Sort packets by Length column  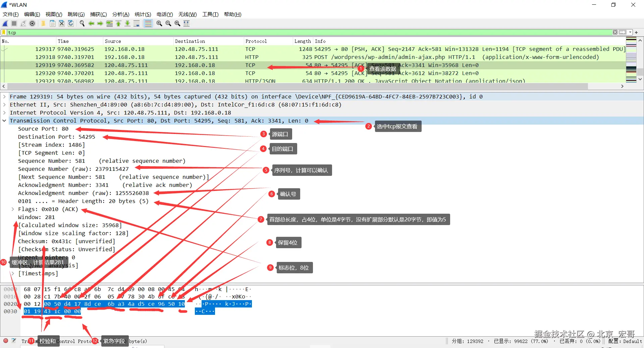pyautogui.click(x=303, y=41)
